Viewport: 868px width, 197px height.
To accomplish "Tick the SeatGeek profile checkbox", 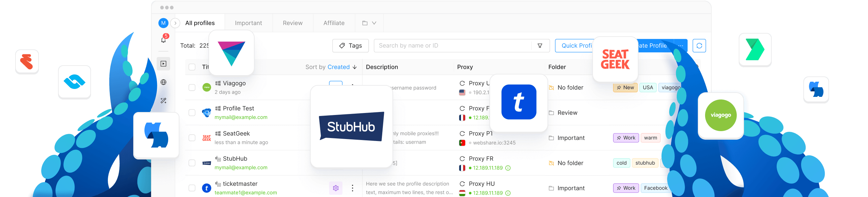I will 192,138.
